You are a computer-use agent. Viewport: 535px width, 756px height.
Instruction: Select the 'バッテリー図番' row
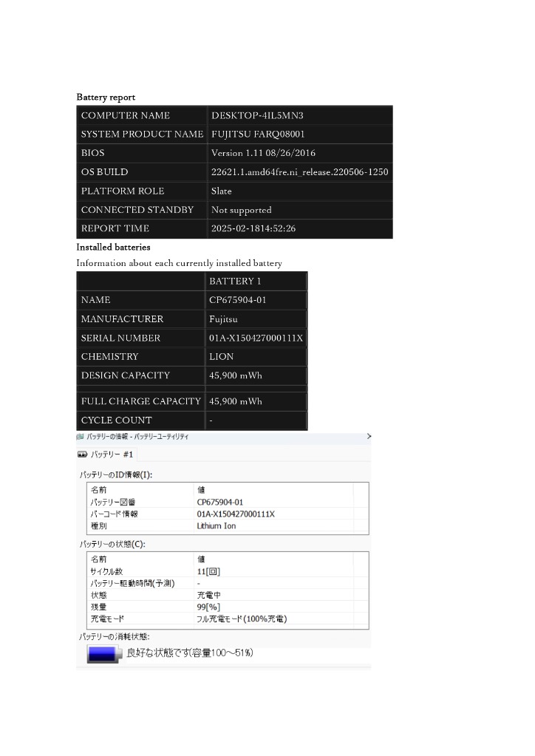pos(228,502)
